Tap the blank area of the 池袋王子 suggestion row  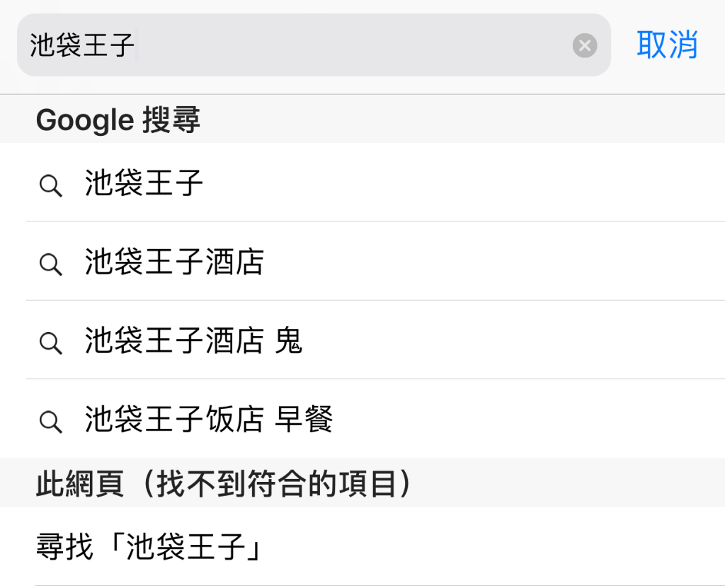point(462,183)
